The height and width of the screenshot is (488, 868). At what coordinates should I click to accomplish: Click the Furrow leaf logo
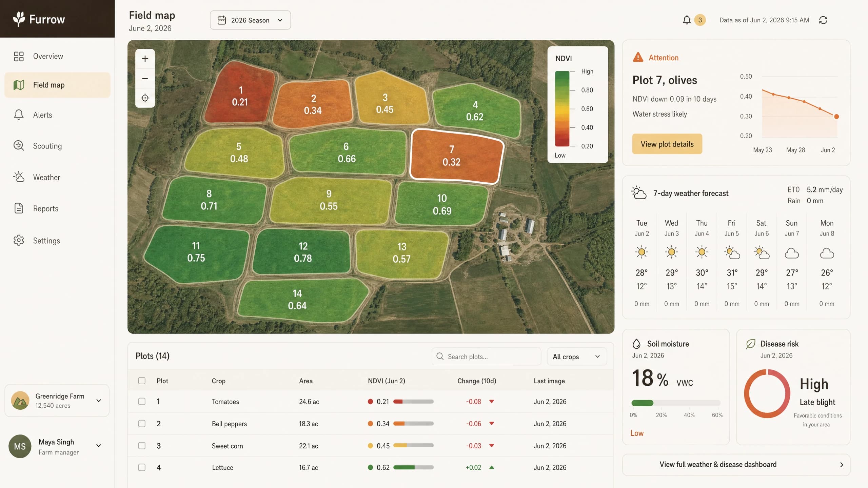[19, 19]
